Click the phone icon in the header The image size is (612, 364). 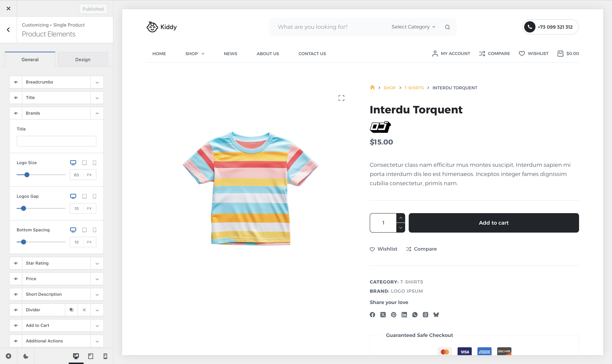529,27
